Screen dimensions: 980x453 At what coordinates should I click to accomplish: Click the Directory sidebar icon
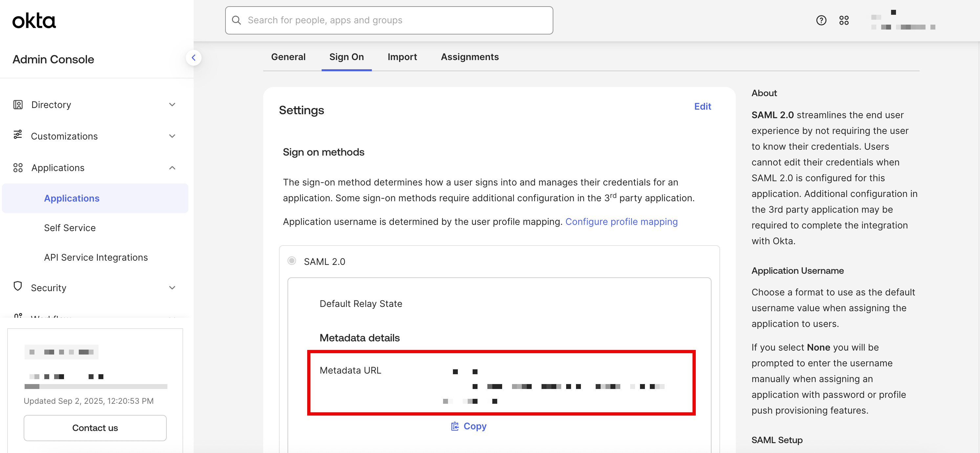18,105
